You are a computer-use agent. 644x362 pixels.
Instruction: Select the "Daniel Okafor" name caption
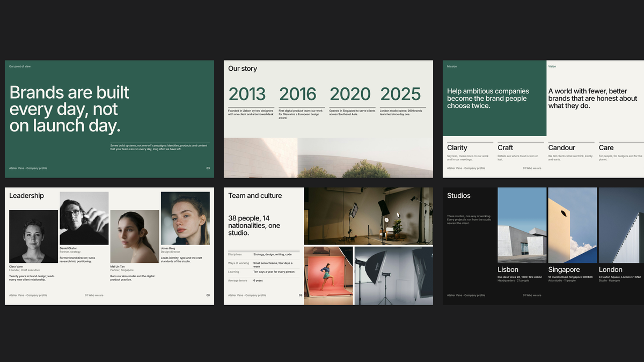68,248
